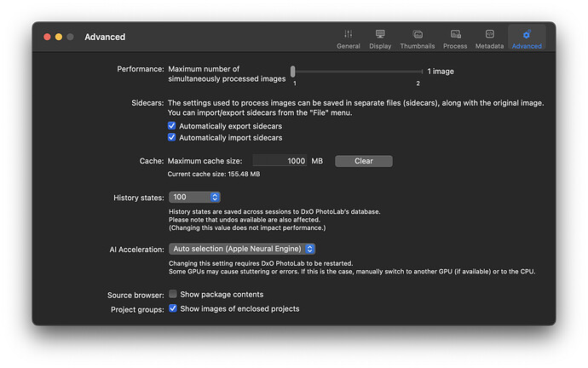
Task: Click slider tick mark labeled 2
Action: point(418,83)
